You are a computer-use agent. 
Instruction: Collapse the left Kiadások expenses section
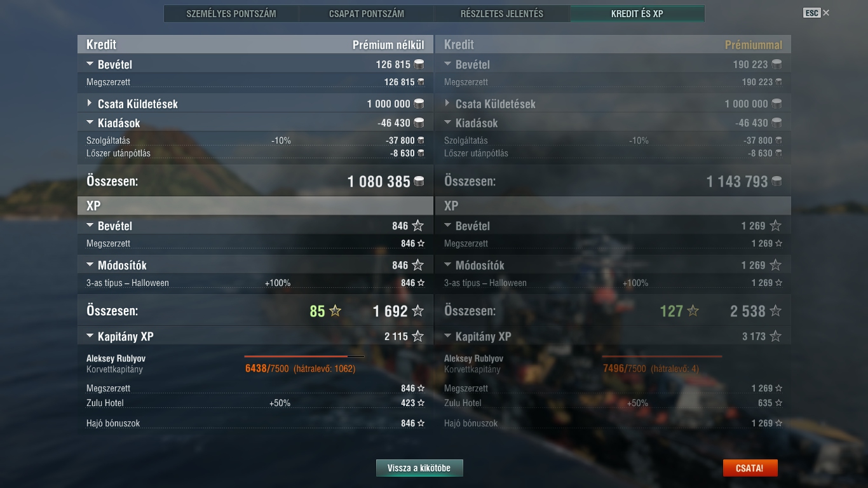point(90,123)
